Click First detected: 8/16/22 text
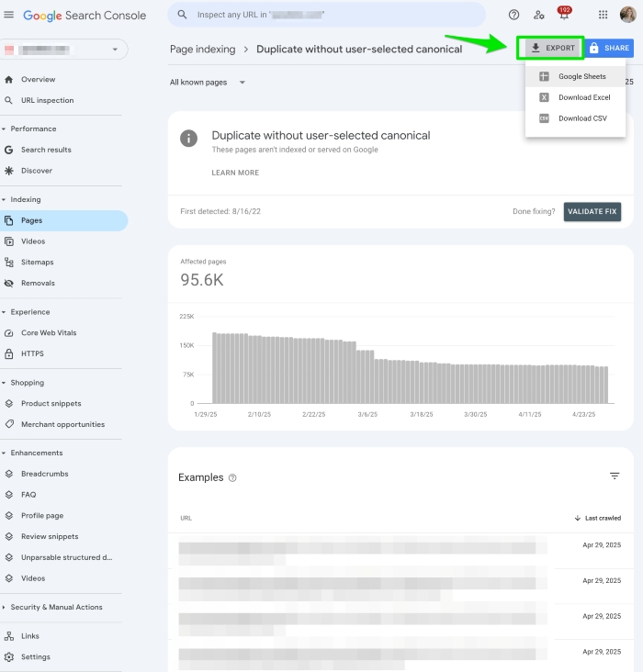The image size is (643, 672). (x=220, y=211)
